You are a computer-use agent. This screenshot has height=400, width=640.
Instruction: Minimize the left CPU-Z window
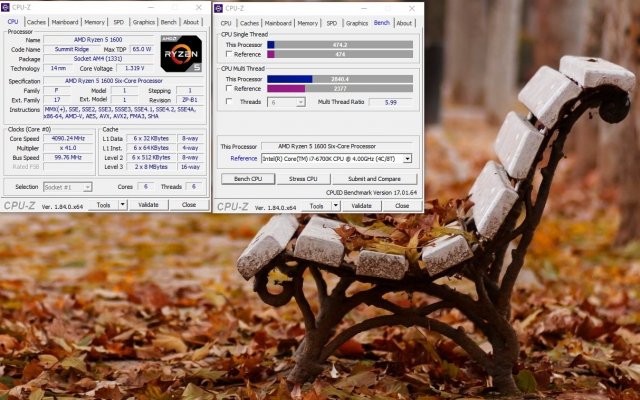[151, 7]
